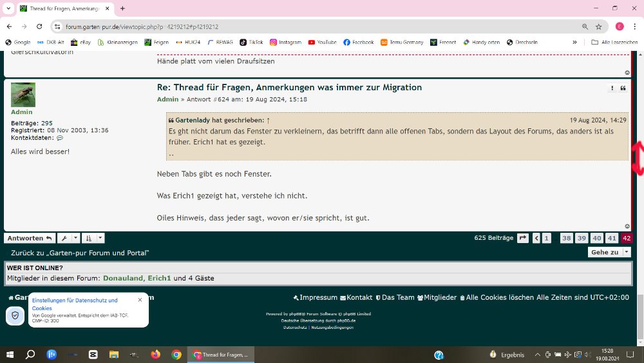Click the scroll-to-top icon under Admin's post
The width and height of the screenshot is (644, 363).
(627, 226)
